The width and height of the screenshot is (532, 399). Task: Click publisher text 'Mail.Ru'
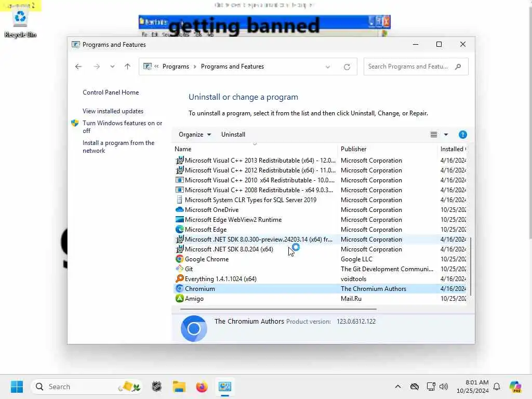point(351,299)
